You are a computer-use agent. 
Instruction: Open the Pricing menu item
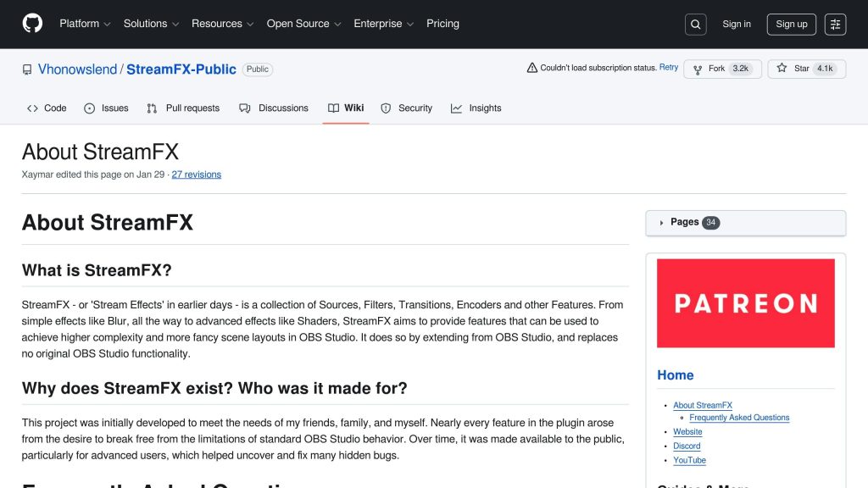click(x=442, y=24)
